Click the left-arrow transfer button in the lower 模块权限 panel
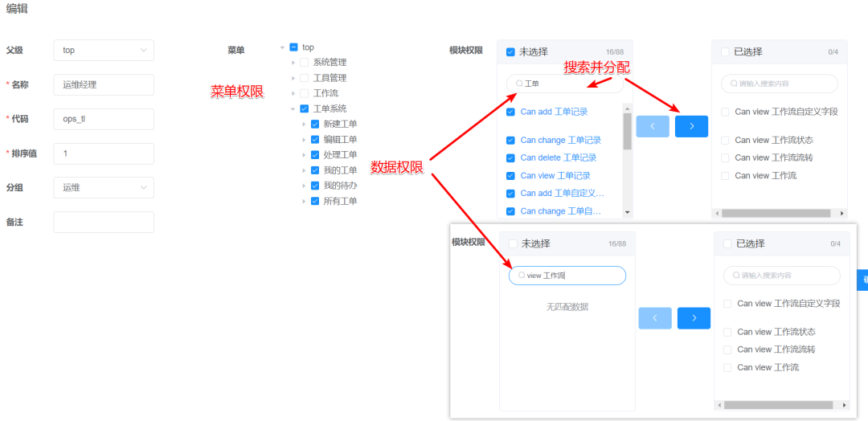 [655, 318]
